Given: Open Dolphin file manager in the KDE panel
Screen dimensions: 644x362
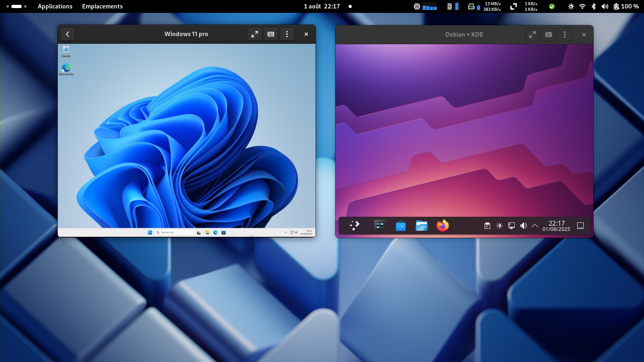Looking at the screenshot, I should pos(421,226).
